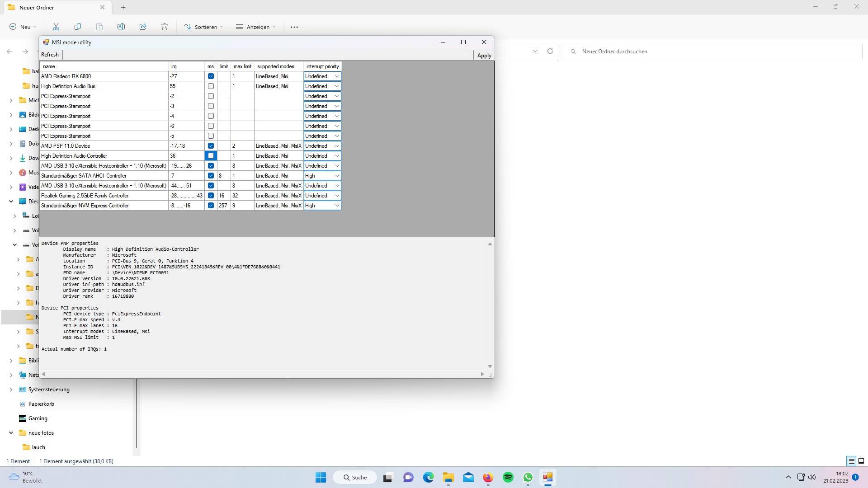This screenshot has width=868, height=488.
Task: Open the Sortieren dropdown in Explorer
Action: 203,27
